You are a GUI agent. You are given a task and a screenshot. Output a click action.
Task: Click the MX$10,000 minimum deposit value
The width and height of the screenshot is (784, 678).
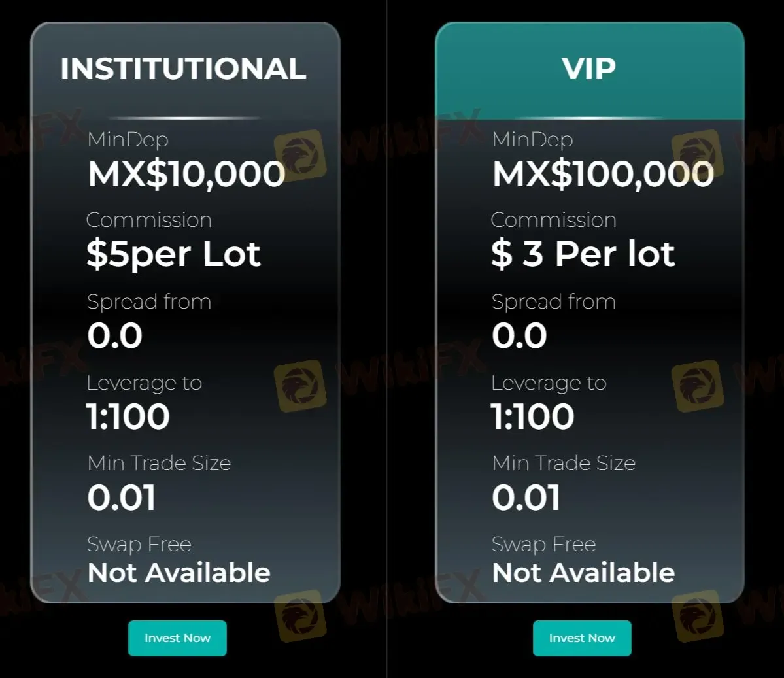click(186, 174)
